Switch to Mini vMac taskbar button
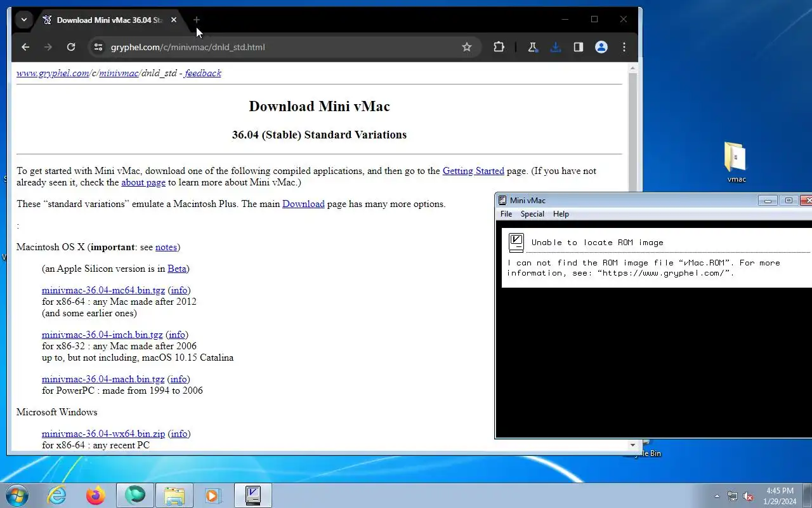Screen dimensions: 812x508 pos(253,495)
